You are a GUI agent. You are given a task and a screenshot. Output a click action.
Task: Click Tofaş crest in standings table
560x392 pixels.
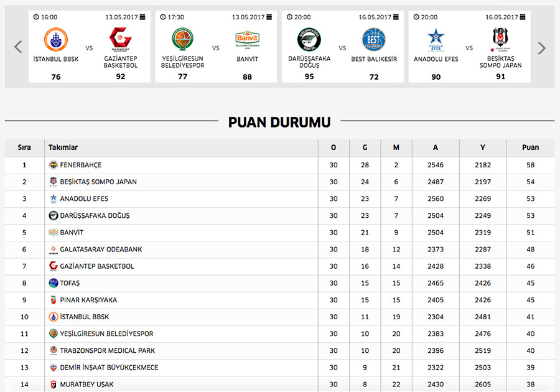pos(54,282)
